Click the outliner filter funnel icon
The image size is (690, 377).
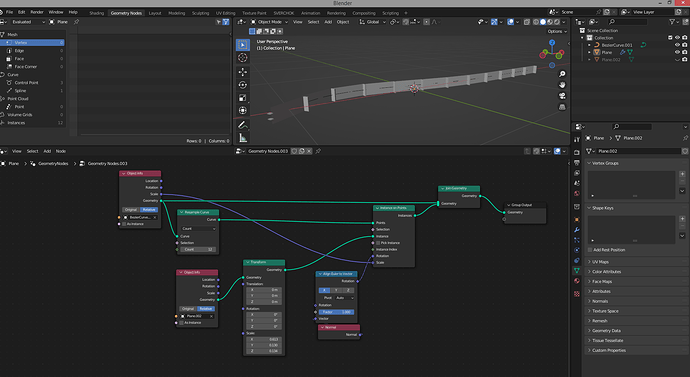pyautogui.click(x=672, y=22)
